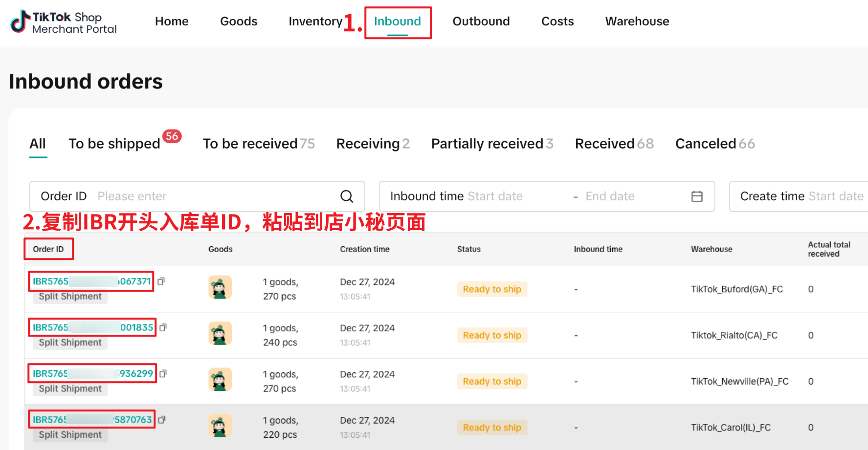This screenshot has width=868, height=450.
Task: Open order link ending in 936299
Action: 92,374
